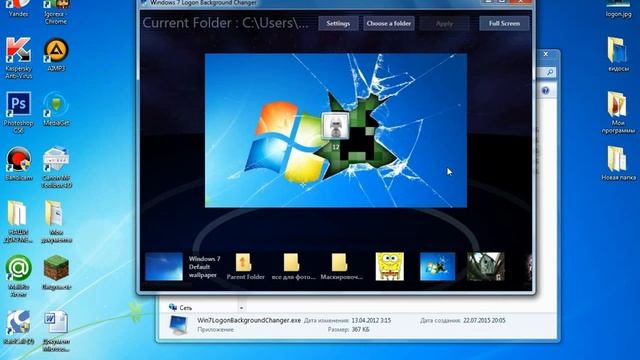The image size is (640, 360).
Task: Open the 'Мои документы' desktop folder
Action: (56, 222)
